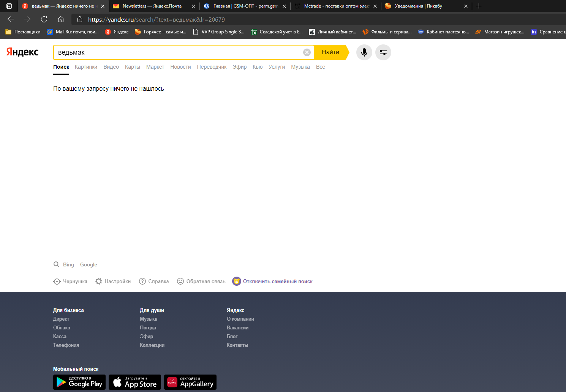Screen dimensions: 566x392
Task: Clear the search field with the X icon
Action: click(x=307, y=52)
